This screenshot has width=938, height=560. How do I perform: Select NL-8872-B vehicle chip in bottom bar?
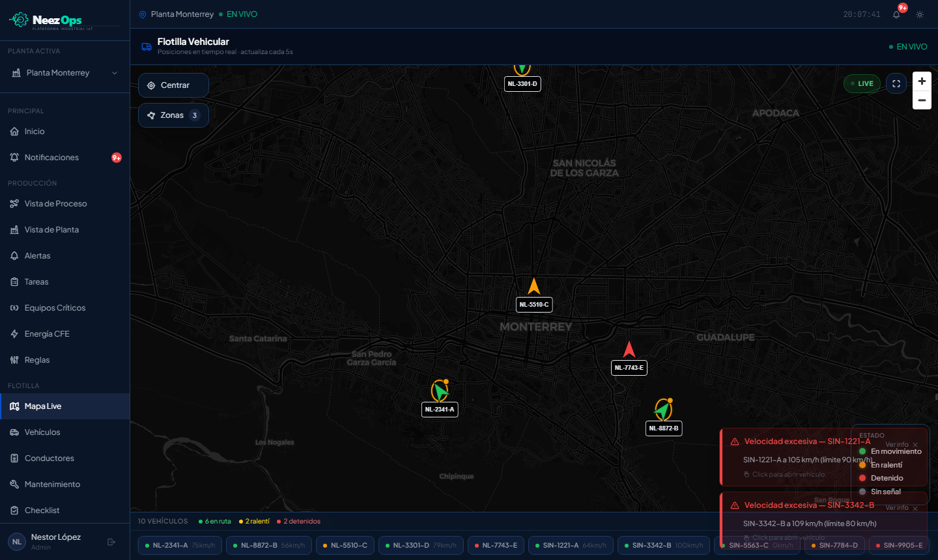coord(269,546)
